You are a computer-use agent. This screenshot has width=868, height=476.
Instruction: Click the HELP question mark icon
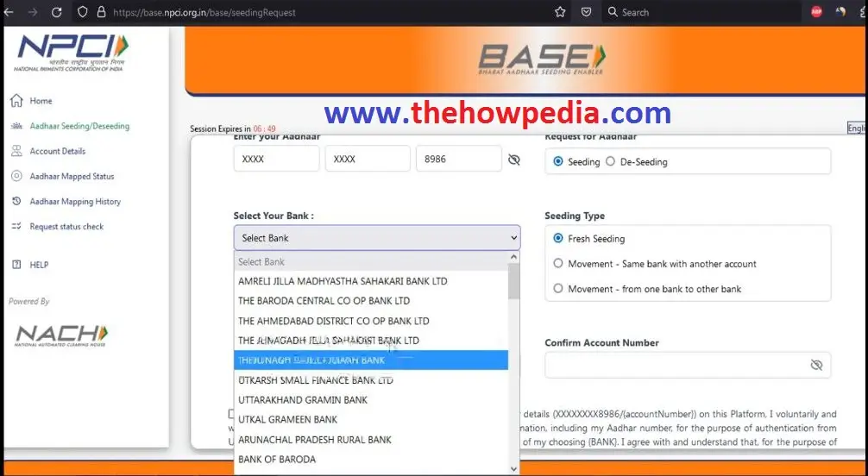(x=16, y=265)
